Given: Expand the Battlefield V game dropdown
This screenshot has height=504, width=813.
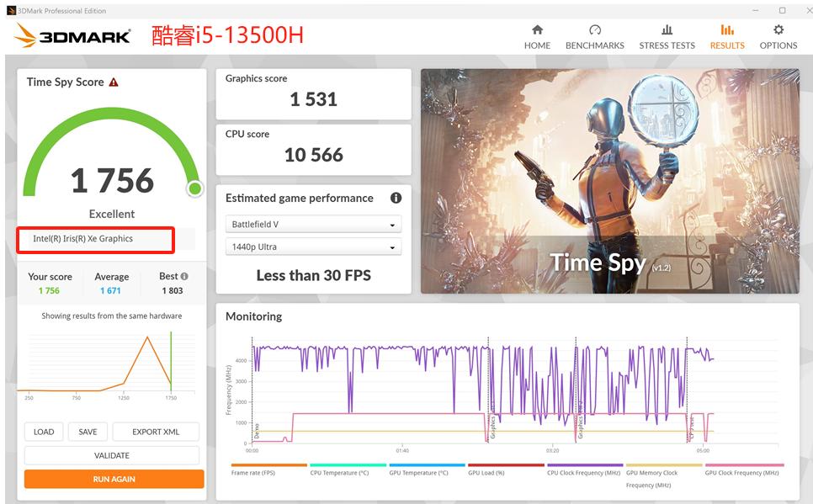Looking at the screenshot, I should [313, 225].
